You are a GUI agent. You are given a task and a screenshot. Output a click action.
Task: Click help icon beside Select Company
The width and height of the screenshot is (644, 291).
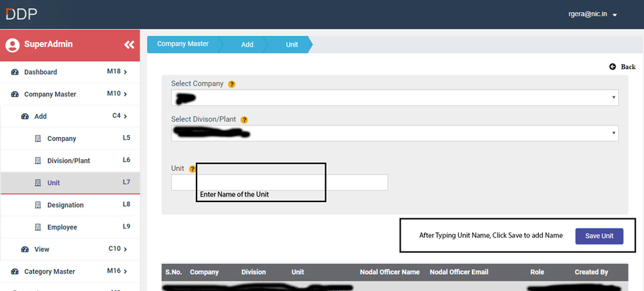pyautogui.click(x=232, y=84)
